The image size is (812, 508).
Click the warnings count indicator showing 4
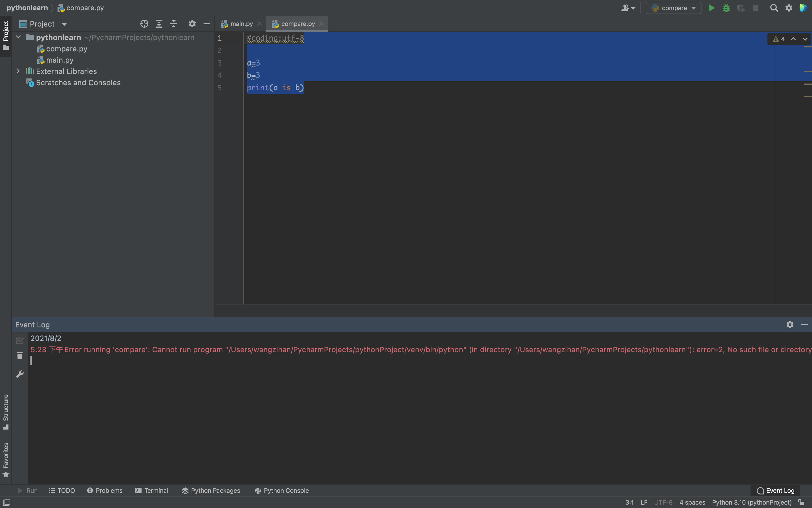[x=779, y=39]
